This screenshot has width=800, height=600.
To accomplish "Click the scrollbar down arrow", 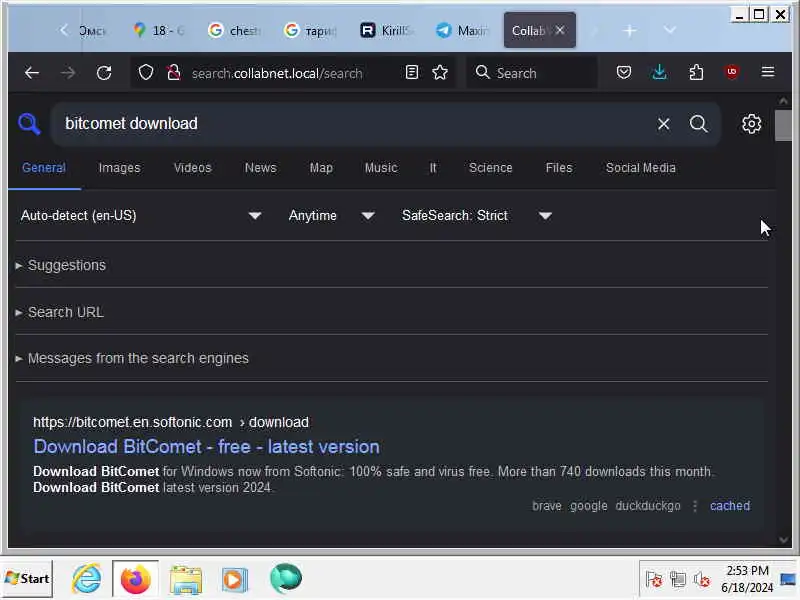I will pos(783,540).
